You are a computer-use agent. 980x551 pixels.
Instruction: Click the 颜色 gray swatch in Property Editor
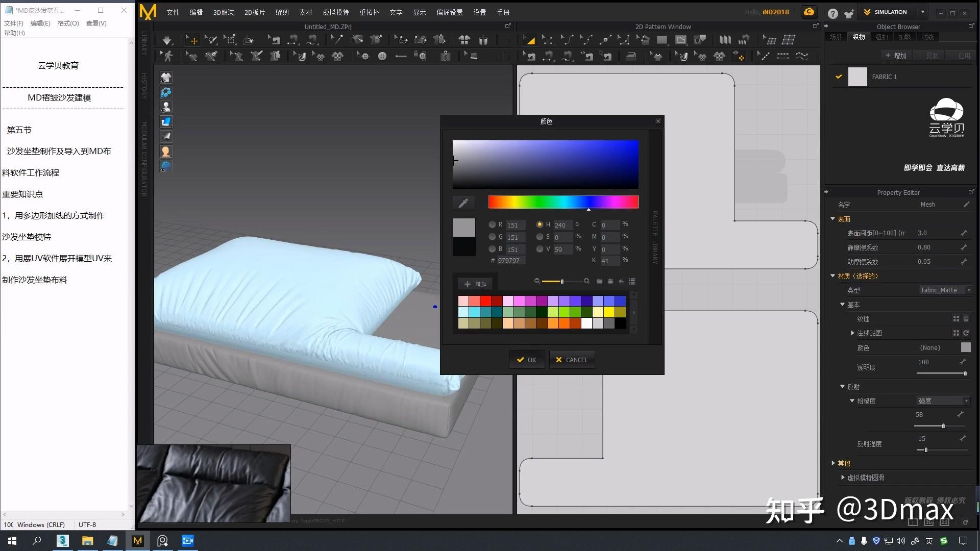click(966, 347)
